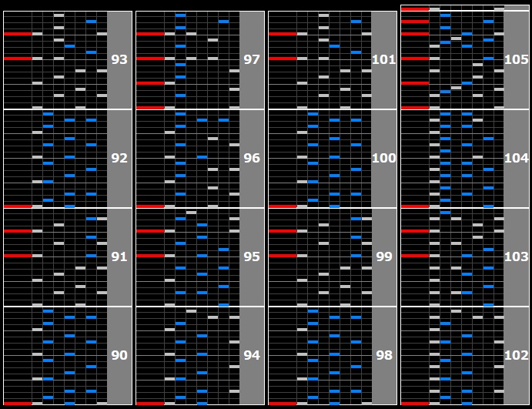Click the measure number 90 label
The height and width of the screenshot is (409, 532).
click(119, 355)
